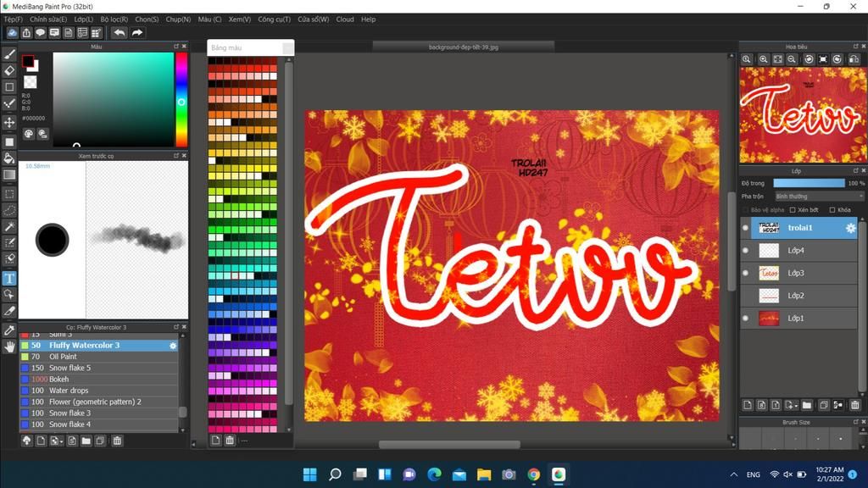
Task: Select the Snow flake 5 brush
Action: (x=99, y=368)
